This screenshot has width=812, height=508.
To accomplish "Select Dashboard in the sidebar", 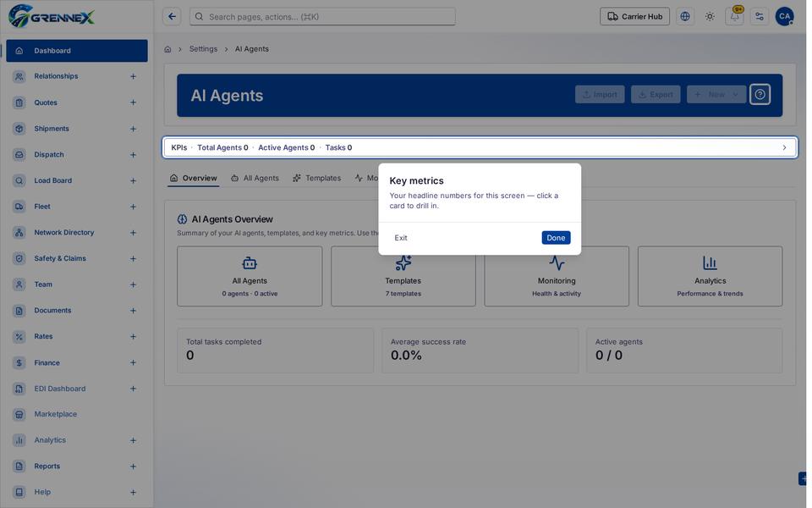I will [x=77, y=51].
